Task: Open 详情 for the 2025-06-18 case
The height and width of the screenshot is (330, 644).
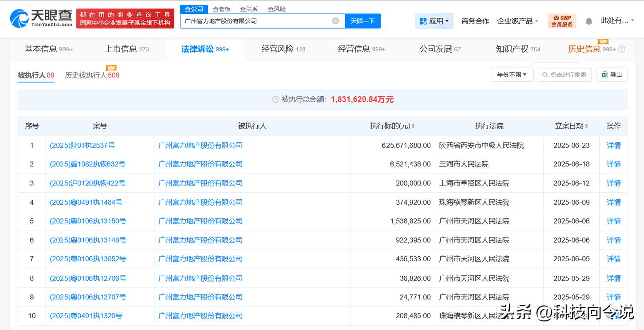Action: 614,164
